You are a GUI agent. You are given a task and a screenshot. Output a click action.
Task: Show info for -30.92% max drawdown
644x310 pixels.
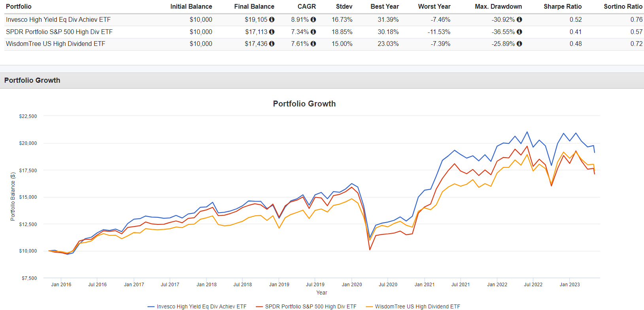coord(519,19)
